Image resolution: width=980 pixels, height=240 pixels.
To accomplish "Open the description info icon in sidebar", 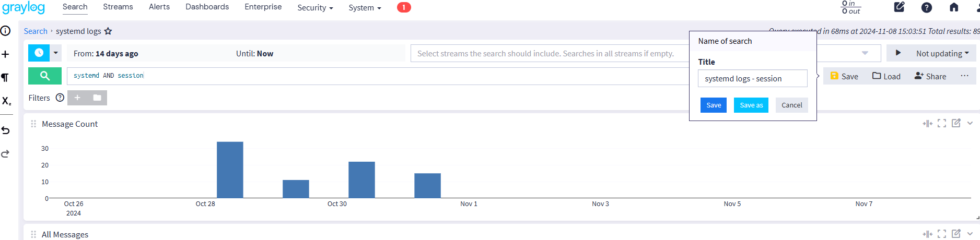I will coord(6,31).
